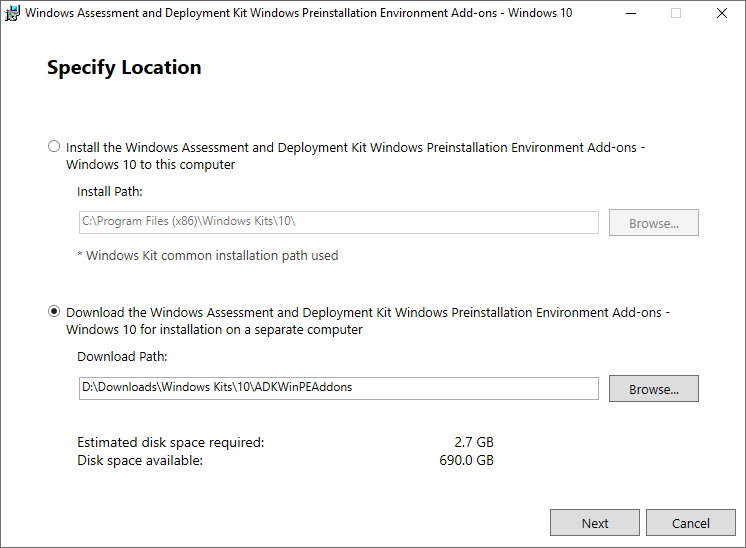Viewport: 746px width, 548px height.
Task: Close the installer window
Action: pyautogui.click(x=722, y=13)
